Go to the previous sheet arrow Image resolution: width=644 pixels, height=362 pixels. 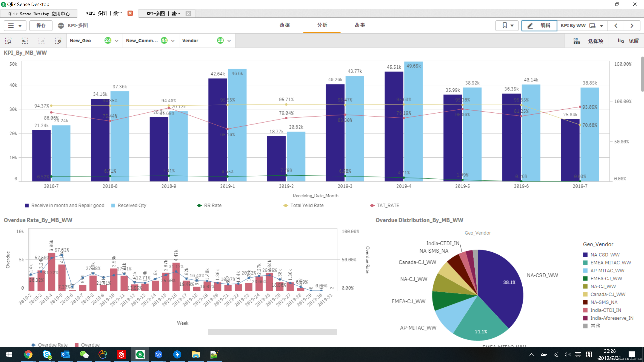click(616, 25)
